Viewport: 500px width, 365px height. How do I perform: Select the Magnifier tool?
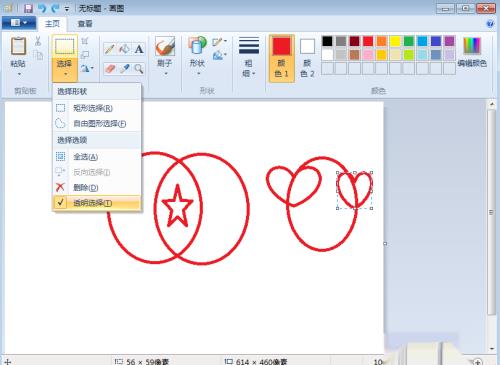coord(139,69)
